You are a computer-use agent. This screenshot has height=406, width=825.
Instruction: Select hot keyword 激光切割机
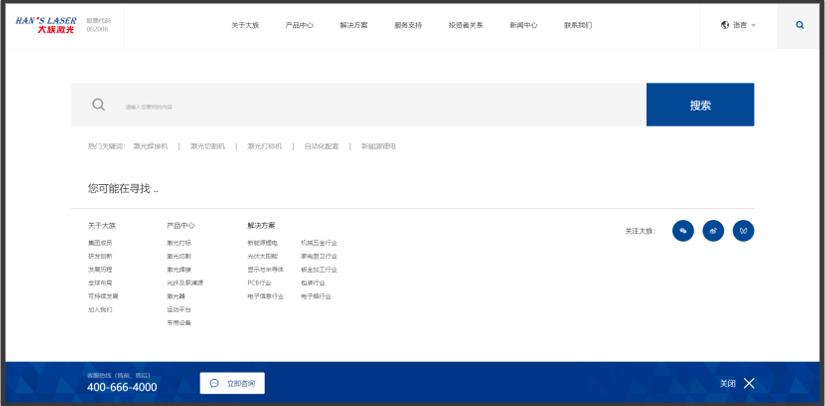point(207,146)
